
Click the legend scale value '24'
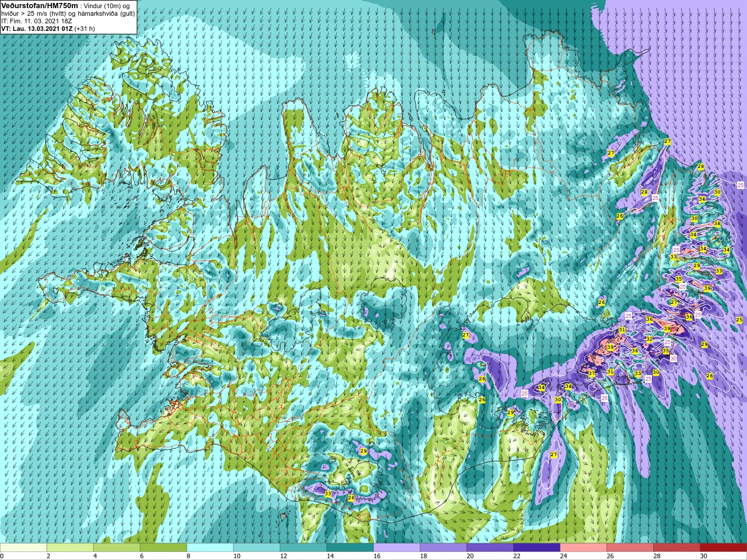pos(564,556)
